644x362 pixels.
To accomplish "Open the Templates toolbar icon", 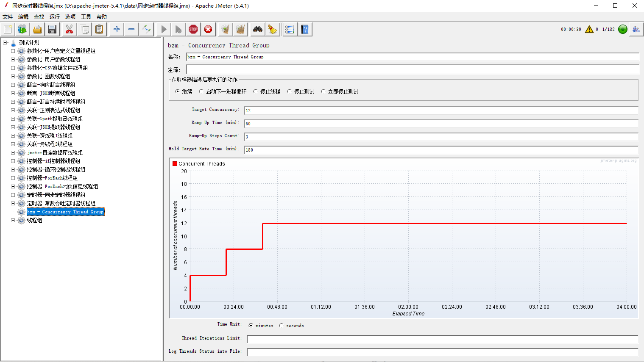I will tap(22, 29).
